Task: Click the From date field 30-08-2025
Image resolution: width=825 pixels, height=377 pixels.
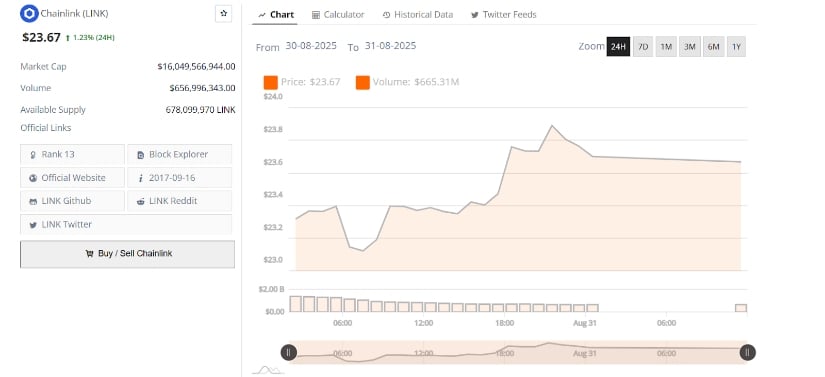Action: (x=311, y=46)
